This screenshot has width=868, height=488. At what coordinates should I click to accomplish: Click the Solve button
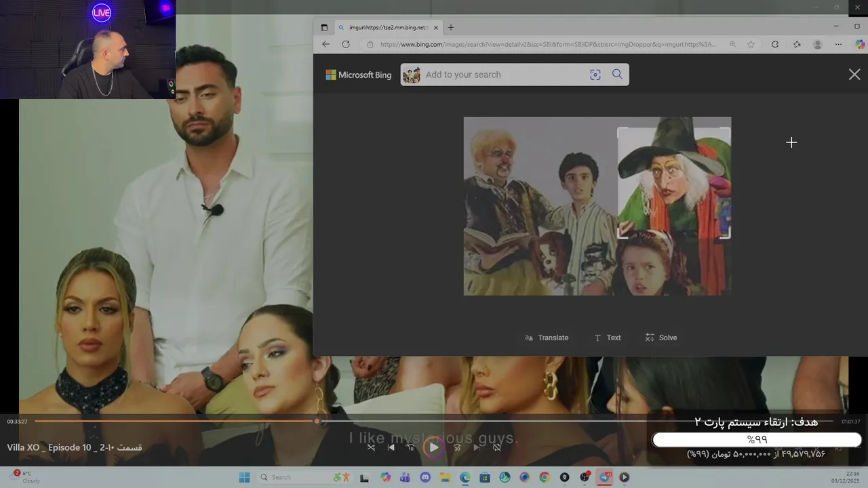coord(661,338)
